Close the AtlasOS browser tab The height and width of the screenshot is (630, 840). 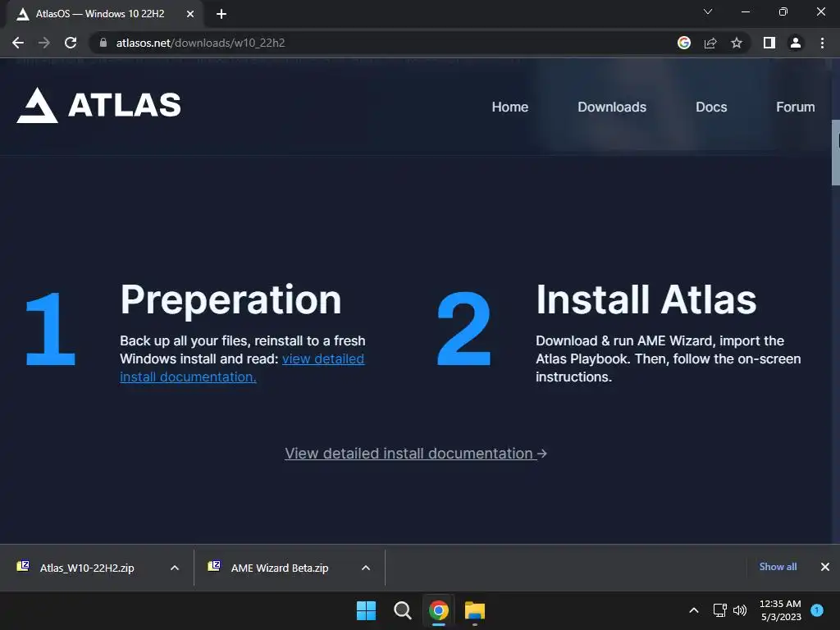(190, 14)
